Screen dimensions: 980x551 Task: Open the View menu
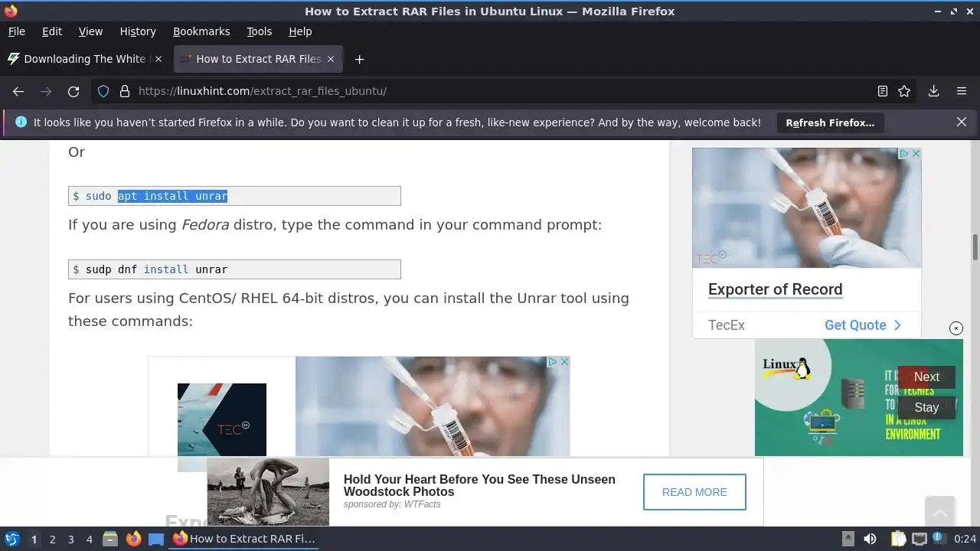click(x=90, y=31)
